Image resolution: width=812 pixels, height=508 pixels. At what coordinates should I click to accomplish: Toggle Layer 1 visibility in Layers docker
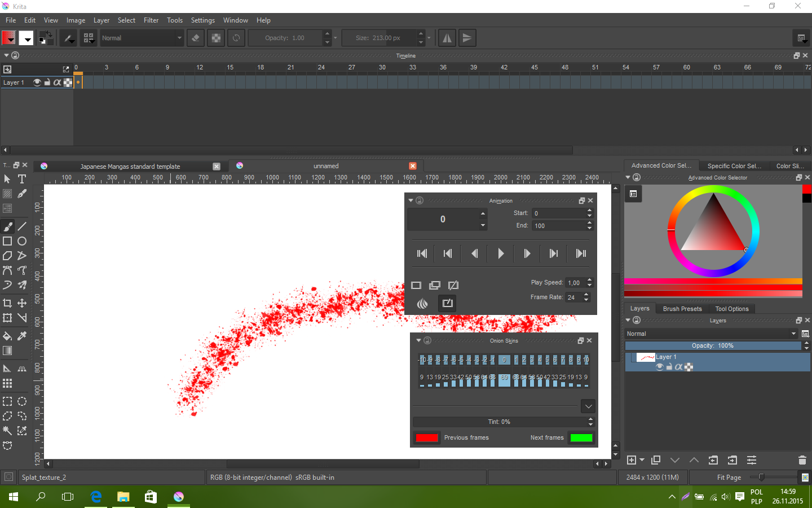point(660,367)
